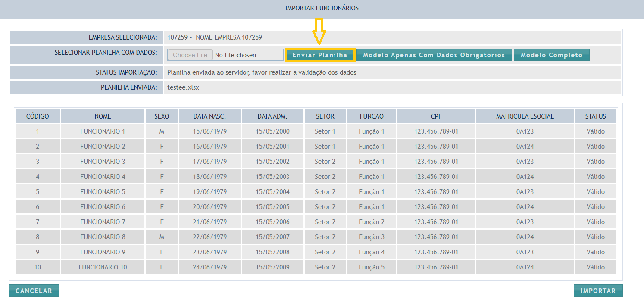Click admission date 15/05/2007
The width and height of the screenshot is (644, 303).
pos(272,237)
